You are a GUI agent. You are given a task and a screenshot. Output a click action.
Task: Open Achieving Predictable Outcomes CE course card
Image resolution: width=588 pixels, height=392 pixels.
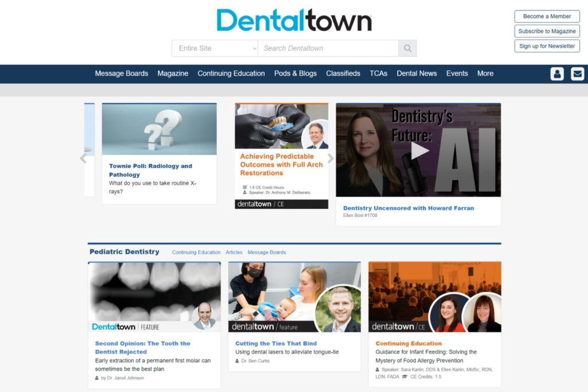281,156
